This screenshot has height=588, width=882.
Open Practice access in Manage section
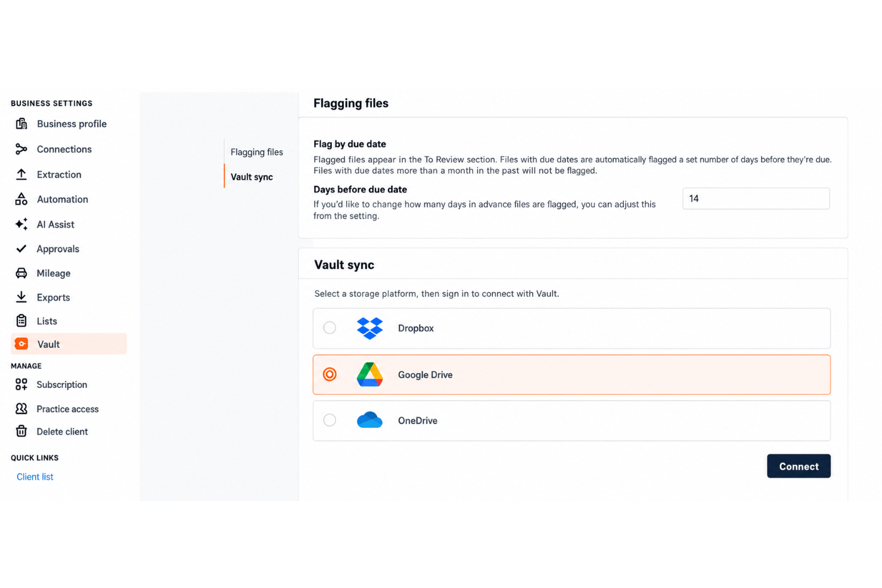pyautogui.click(x=67, y=409)
